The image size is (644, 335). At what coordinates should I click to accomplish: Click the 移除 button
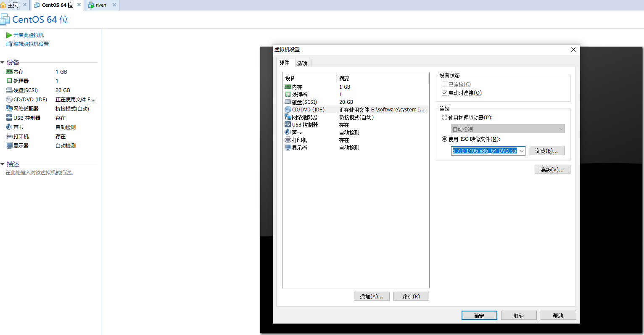tap(411, 297)
